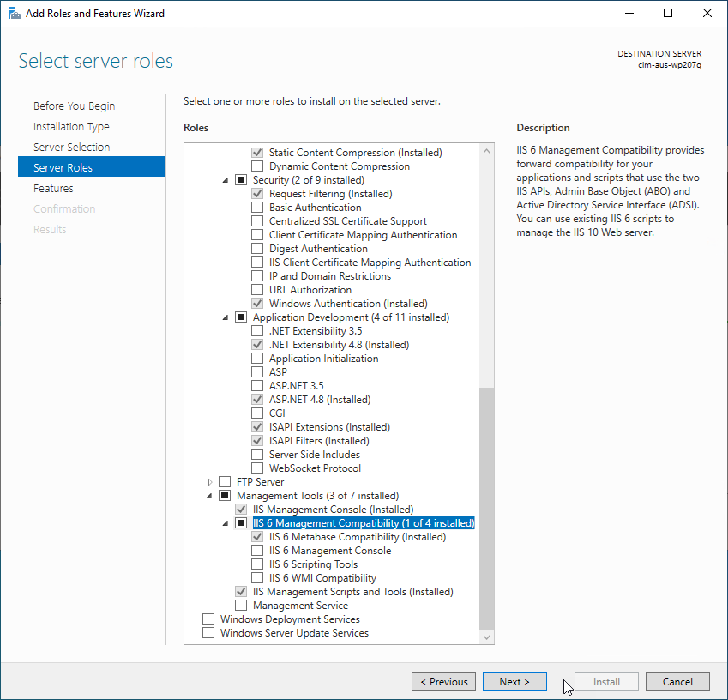Select ISAPI Filters (Installed) row
Viewport: 728px width, 700px height.
pos(319,440)
